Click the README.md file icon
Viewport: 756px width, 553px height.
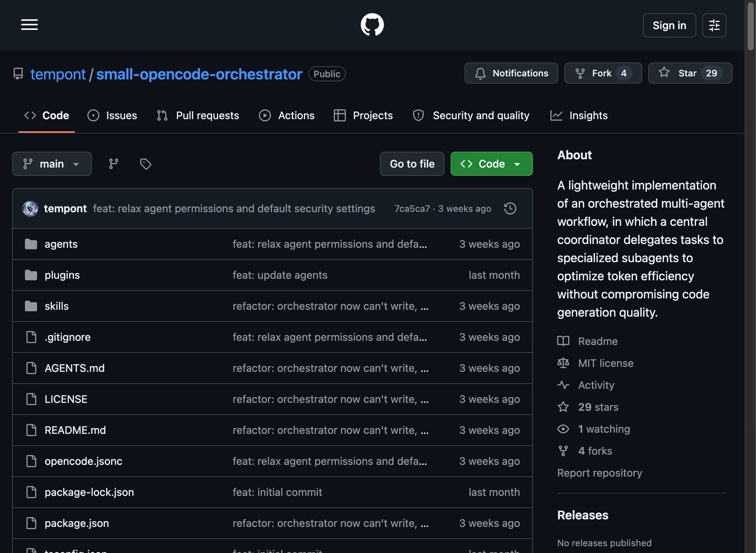click(31, 430)
